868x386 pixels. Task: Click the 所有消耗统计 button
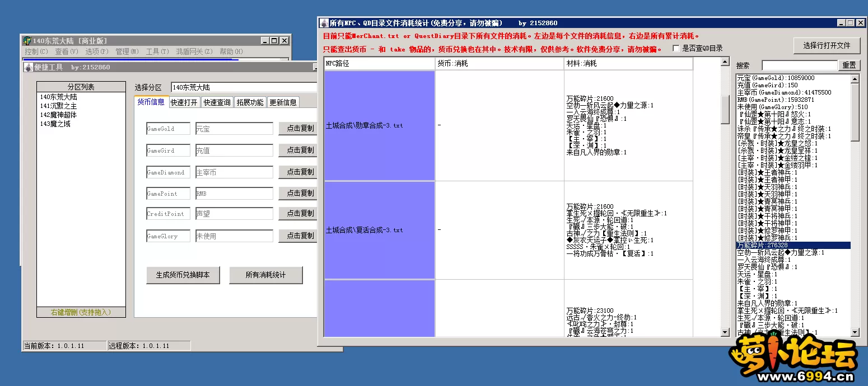tap(265, 275)
